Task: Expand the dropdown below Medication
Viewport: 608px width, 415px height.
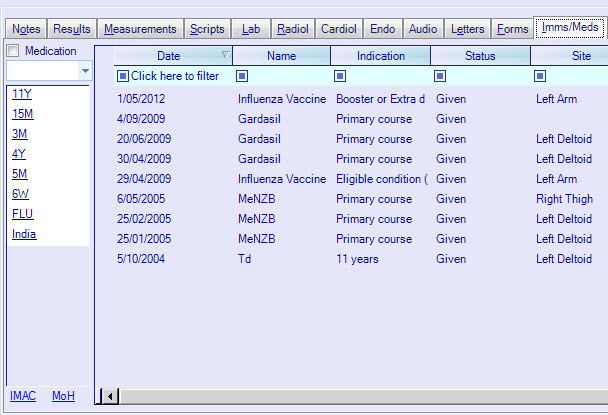Action: pyautogui.click(x=85, y=71)
